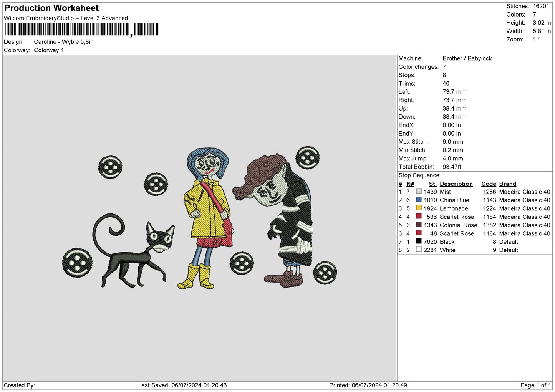Screen dimensions: 555x392
Task: Click Total Bobbin value 93.47ft
Action: tap(452, 167)
